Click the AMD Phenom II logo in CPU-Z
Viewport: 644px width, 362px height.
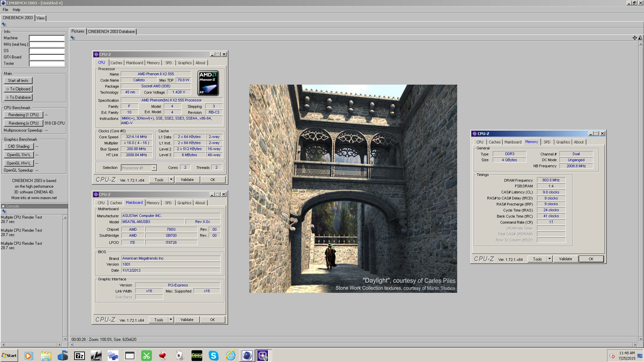click(x=208, y=83)
